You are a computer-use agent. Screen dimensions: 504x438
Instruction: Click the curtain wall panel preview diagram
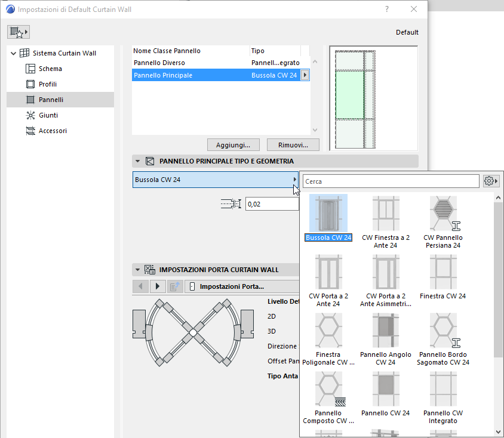(373, 98)
